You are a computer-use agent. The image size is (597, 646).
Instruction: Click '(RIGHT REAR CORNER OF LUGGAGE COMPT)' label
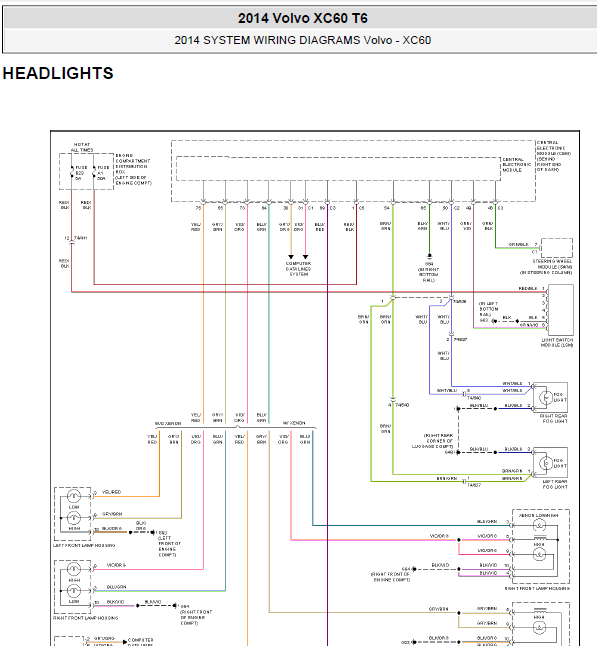tap(432, 441)
